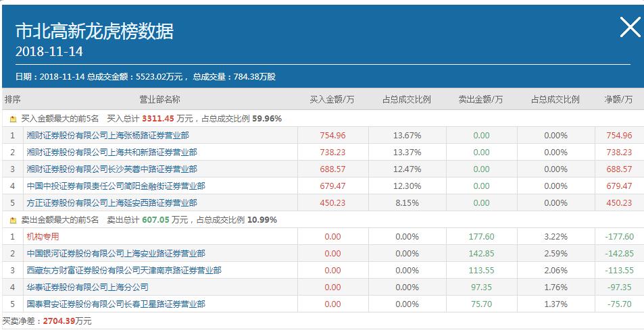
Task: Click the 总成交量 784.38万股 text
Action: click(234, 77)
